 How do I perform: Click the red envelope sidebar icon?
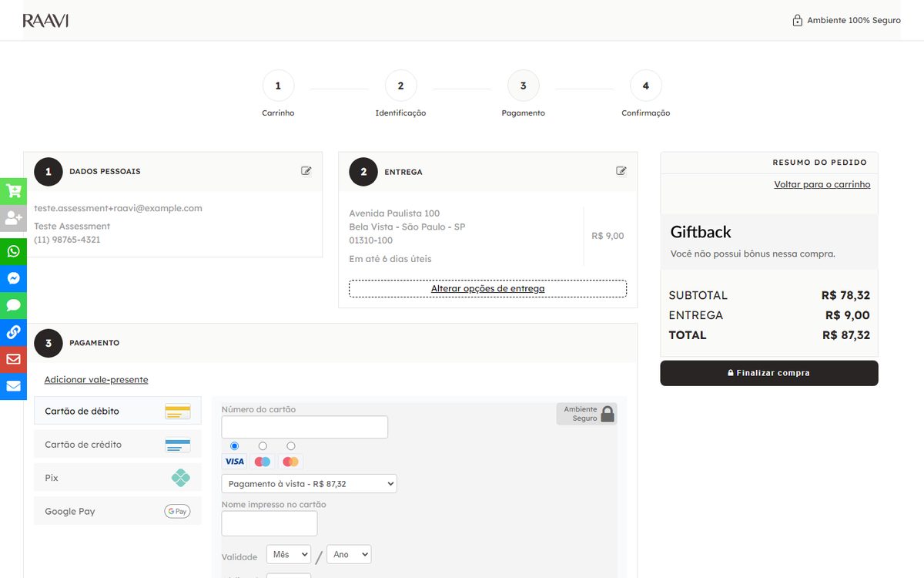pyautogui.click(x=13, y=359)
